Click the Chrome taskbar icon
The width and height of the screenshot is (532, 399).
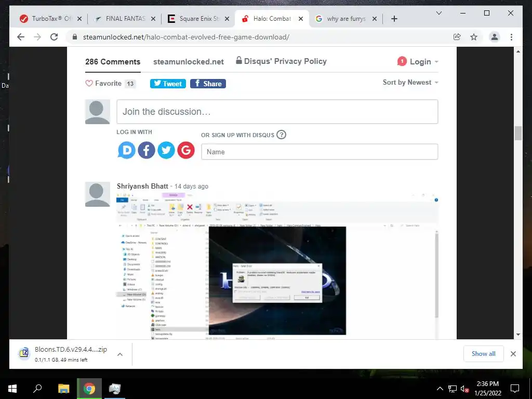[x=89, y=389]
